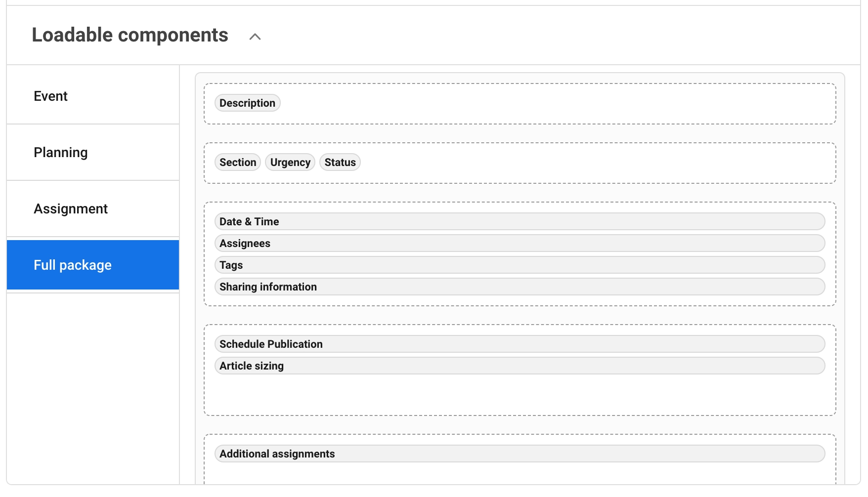Click empty space in Description drop zone

point(544,104)
